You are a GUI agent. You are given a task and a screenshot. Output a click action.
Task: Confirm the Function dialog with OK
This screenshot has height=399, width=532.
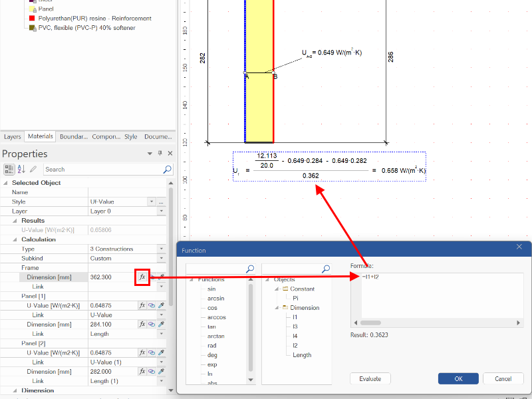click(x=458, y=378)
